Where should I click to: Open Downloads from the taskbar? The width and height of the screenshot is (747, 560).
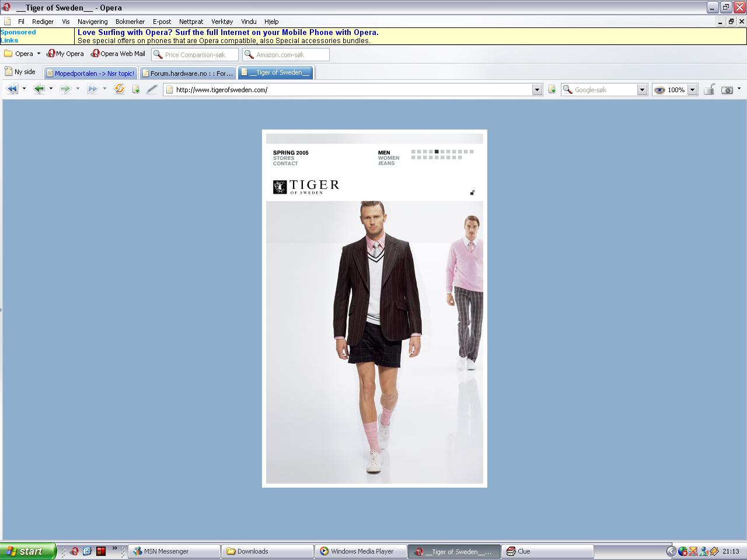(x=267, y=551)
